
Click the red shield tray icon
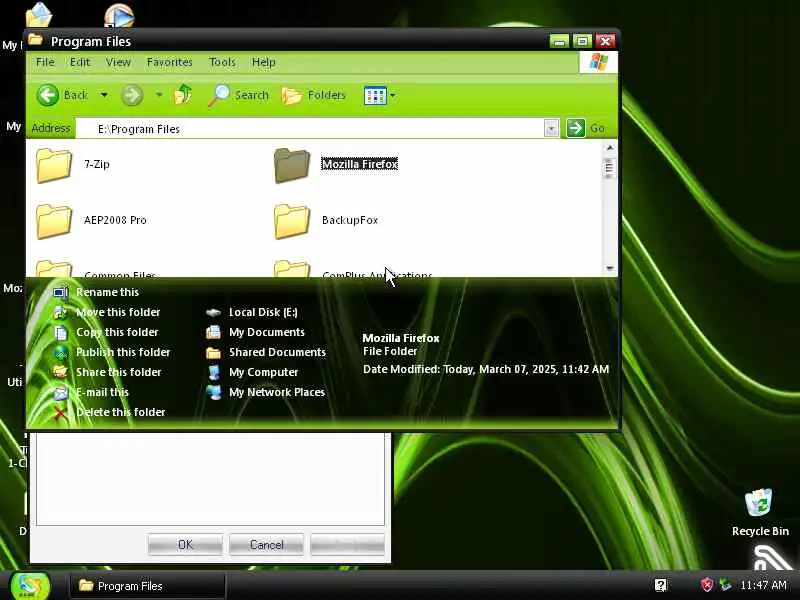pos(707,585)
